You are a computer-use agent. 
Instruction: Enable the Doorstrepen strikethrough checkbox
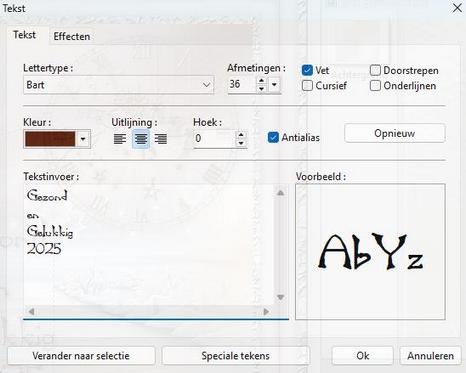375,70
